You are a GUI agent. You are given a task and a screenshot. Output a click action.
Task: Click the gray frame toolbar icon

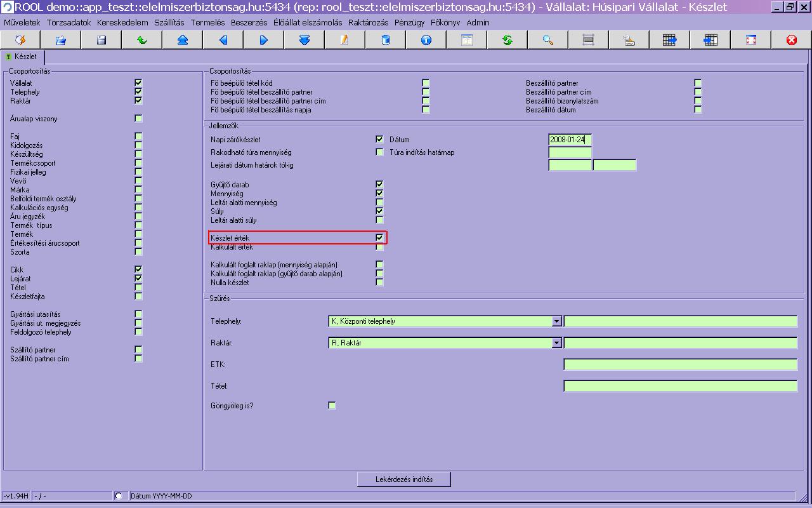[x=589, y=40]
